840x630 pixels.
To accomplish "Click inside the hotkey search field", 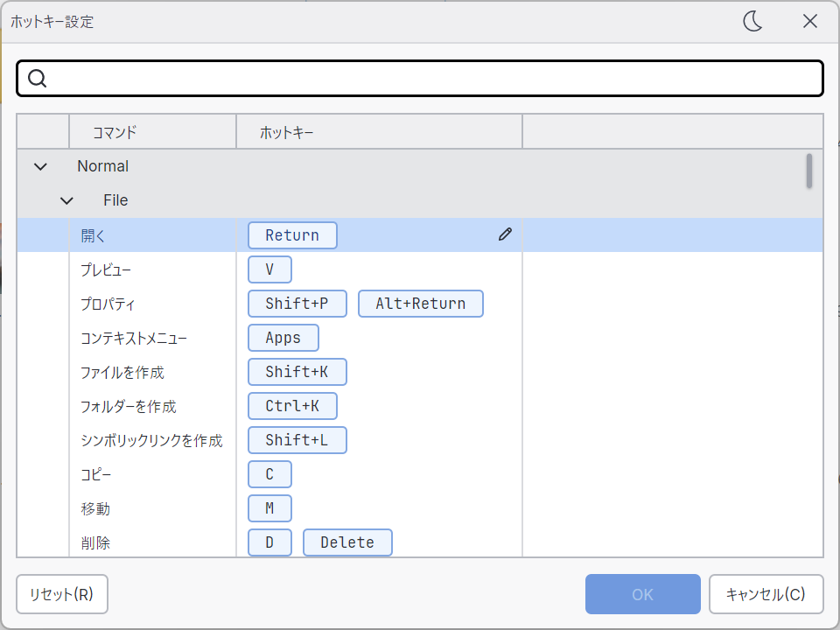I will point(429,79).
